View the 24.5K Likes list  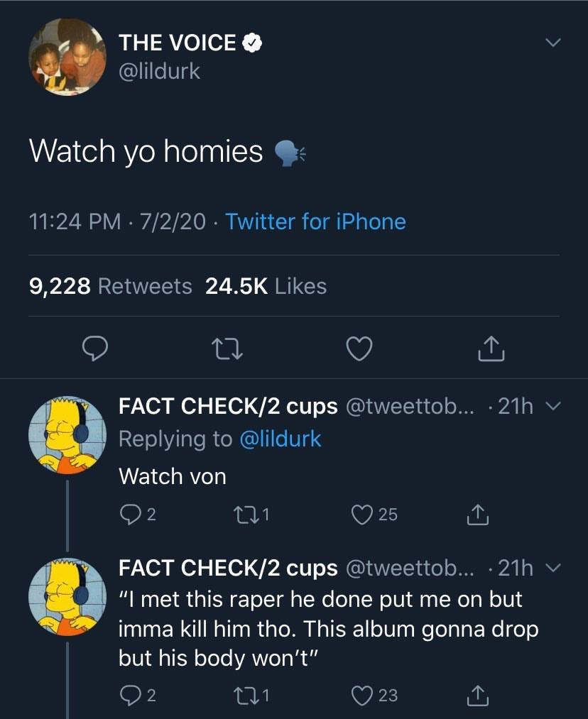(266, 286)
